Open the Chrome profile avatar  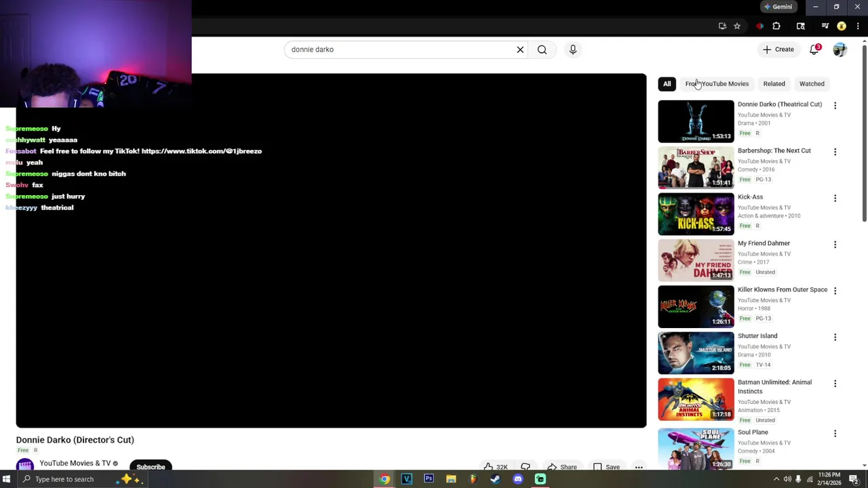(x=842, y=26)
